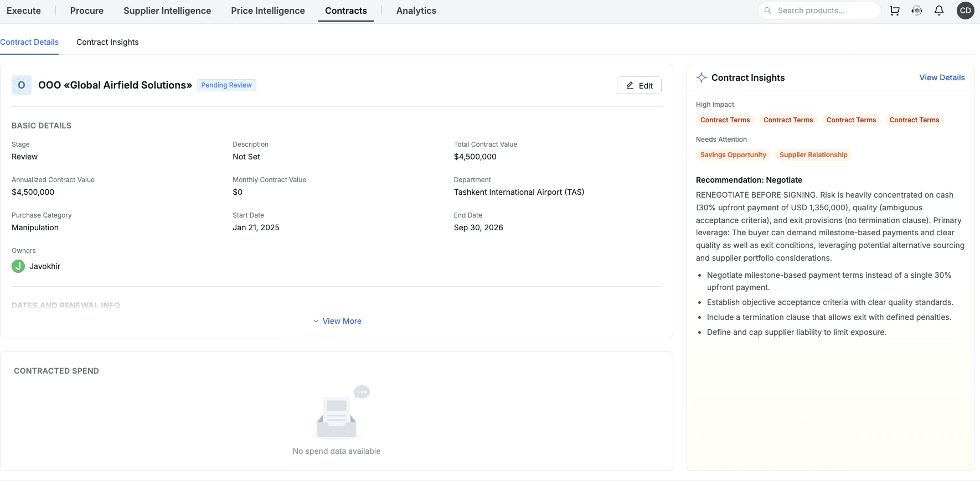Image resolution: width=980 pixels, height=486 pixels.
Task: Click Total Contract Value $4,500,000
Action: [x=475, y=157]
